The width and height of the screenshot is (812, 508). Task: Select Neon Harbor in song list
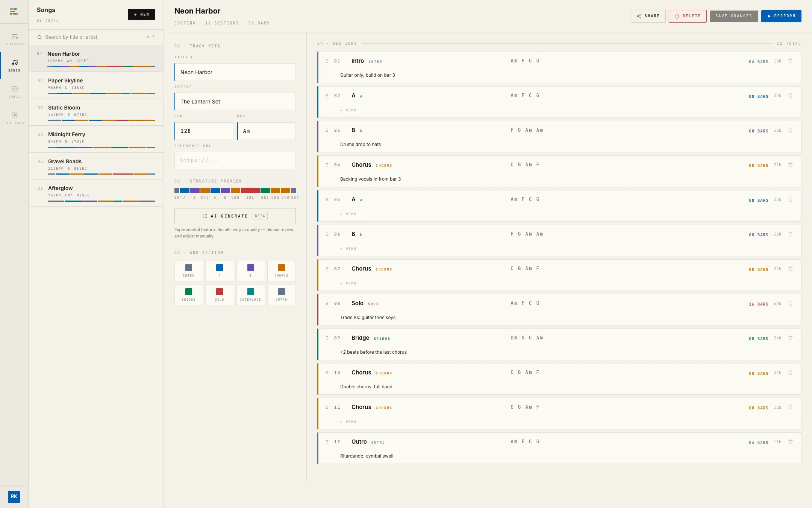click(96, 58)
